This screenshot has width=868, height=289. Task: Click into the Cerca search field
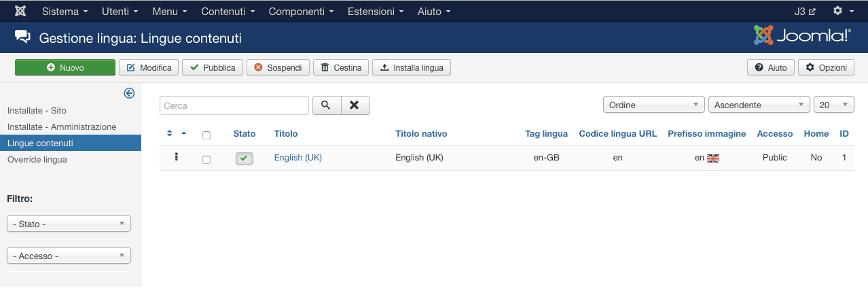coord(234,105)
